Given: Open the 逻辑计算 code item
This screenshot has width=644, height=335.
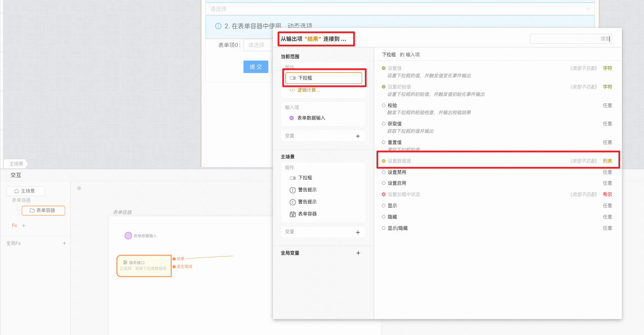Looking at the screenshot, I should [305, 90].
